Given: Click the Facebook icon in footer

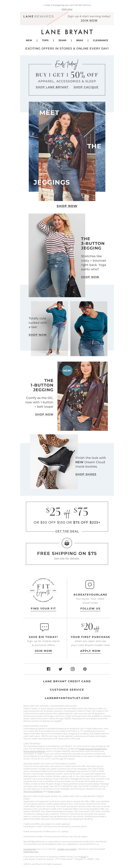Looking at the screenshot, I should pyautogui.click(x=48, y=669).
